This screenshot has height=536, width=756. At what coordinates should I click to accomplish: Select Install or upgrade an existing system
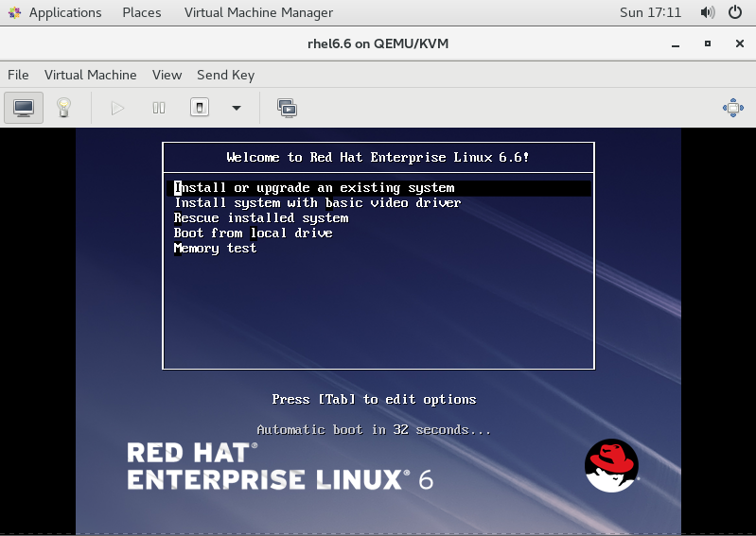pyautogui.click(x=378, y=188)
